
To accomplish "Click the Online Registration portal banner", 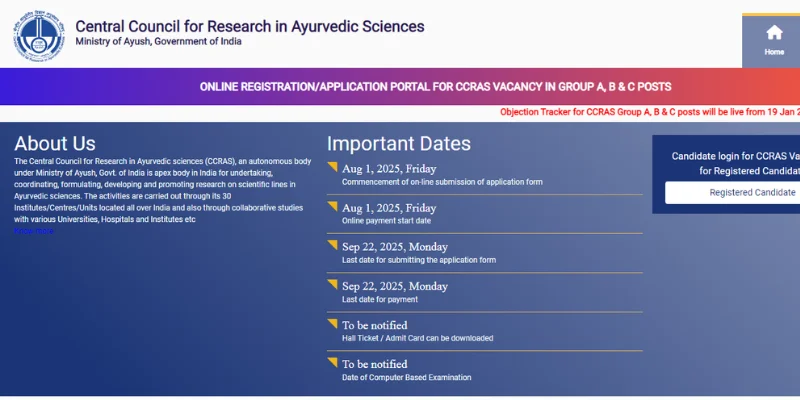I will (435, 87).
